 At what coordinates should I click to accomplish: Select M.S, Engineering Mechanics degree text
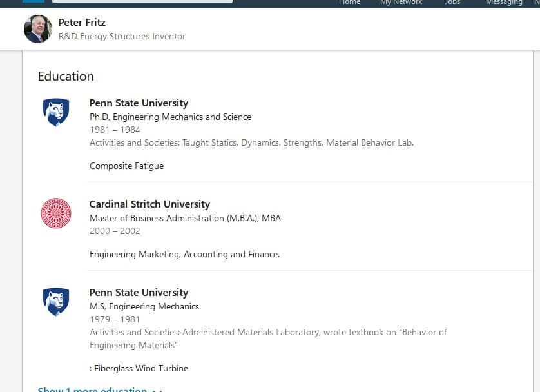tap(144, 307)
